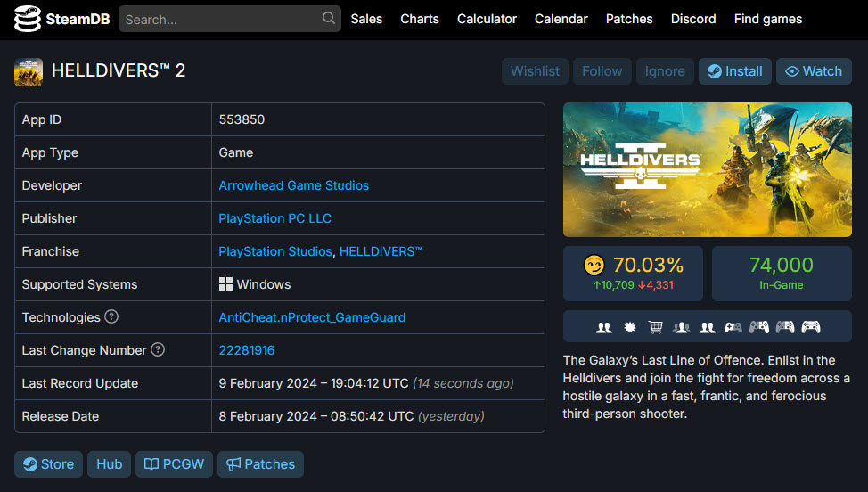Go to the Calculator menu item
868x492 pixels.
point(487,19)
